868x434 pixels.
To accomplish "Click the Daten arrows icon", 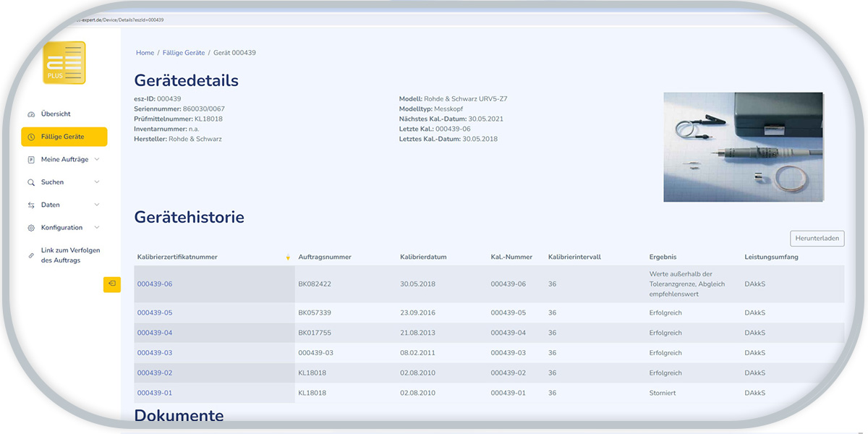I will tap(31, 205).
